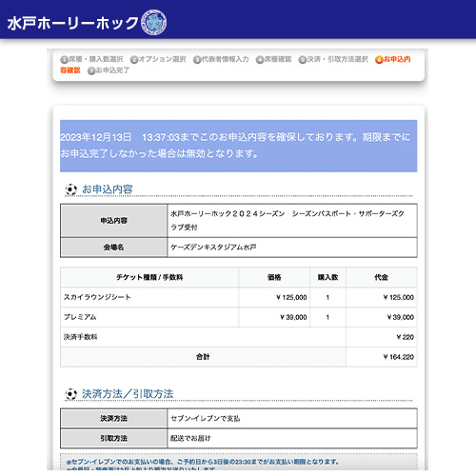
Task: Click the 配送でお届け delivery value
Action: (190, 438)
